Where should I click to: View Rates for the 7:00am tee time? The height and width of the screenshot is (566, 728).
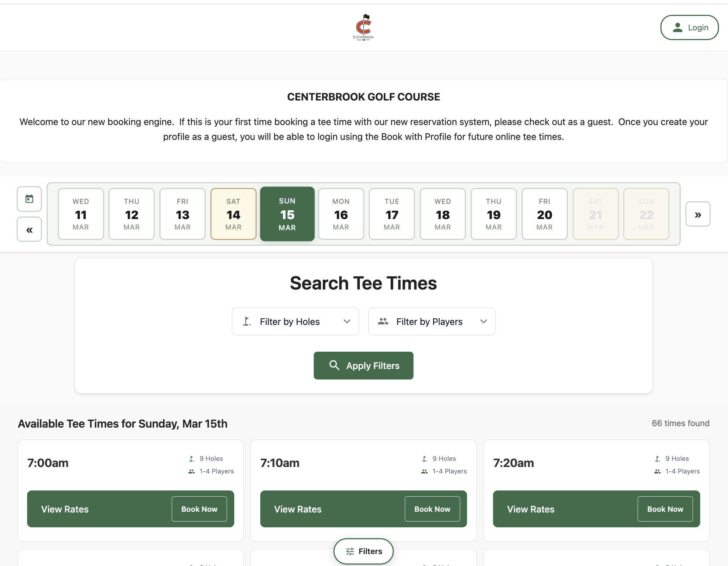(65, 509)
